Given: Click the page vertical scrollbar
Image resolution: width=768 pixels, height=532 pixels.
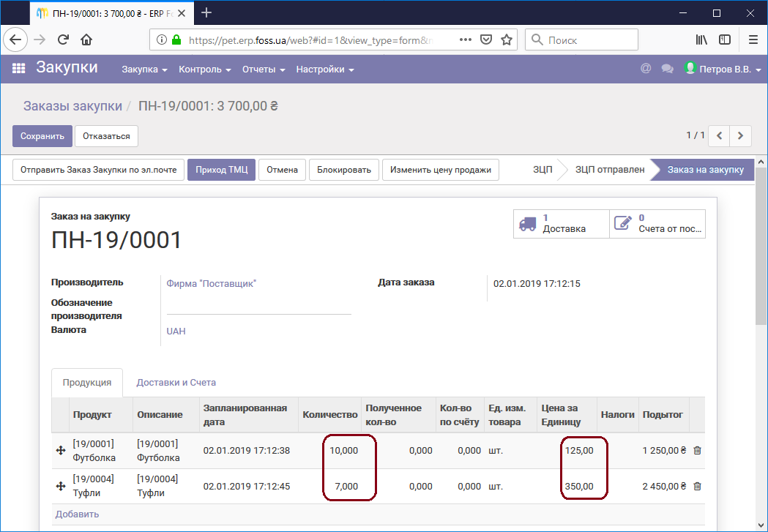Looking at the screenshot, I should (761, 246).
